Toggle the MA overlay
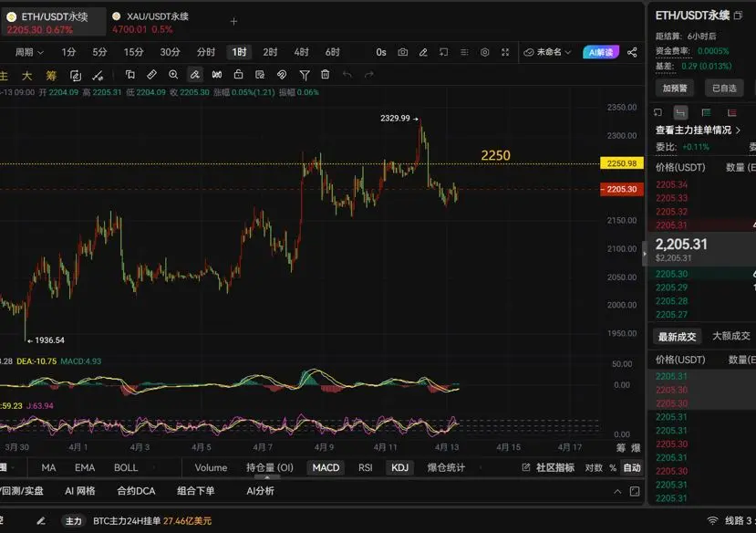The height and width of the screenshot is (533, 756). [48, 467]
